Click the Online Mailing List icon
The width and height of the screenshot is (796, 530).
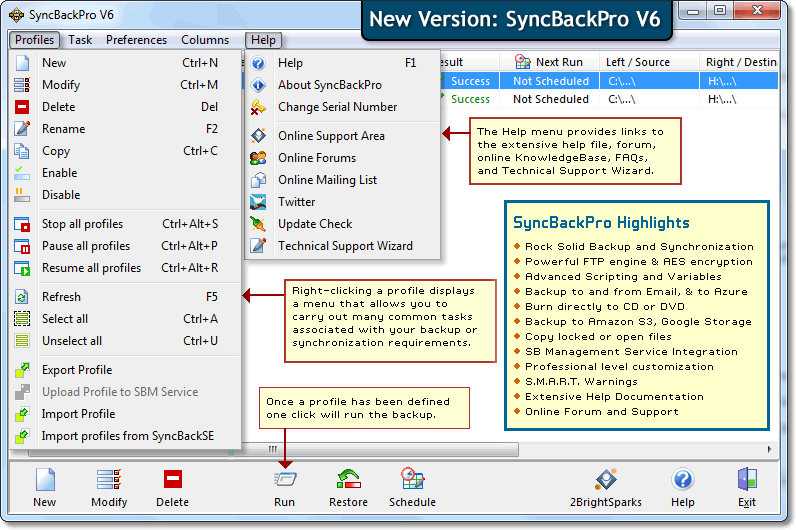pyautogui.click(x=258, y=180)
